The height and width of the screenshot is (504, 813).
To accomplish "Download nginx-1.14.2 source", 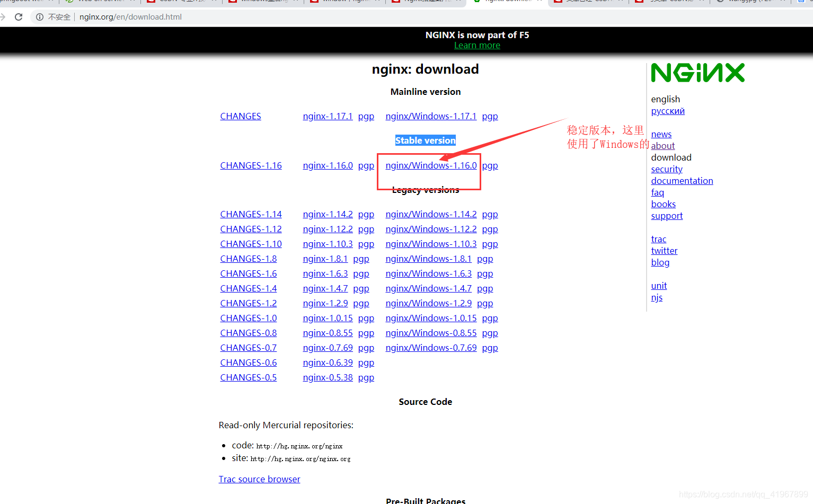I will pyautogui.click(x=328, y=214).
